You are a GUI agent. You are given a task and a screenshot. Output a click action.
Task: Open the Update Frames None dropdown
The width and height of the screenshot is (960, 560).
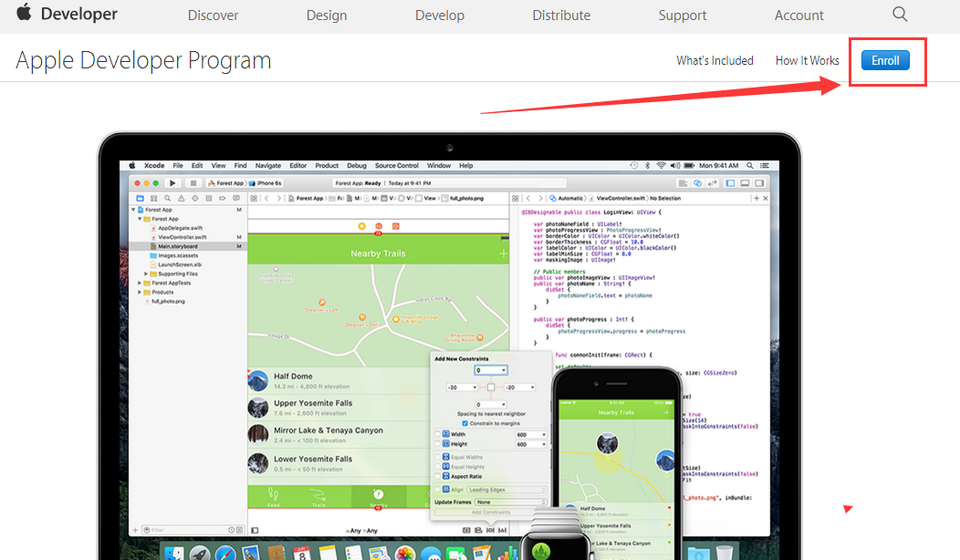coord(511,502)
